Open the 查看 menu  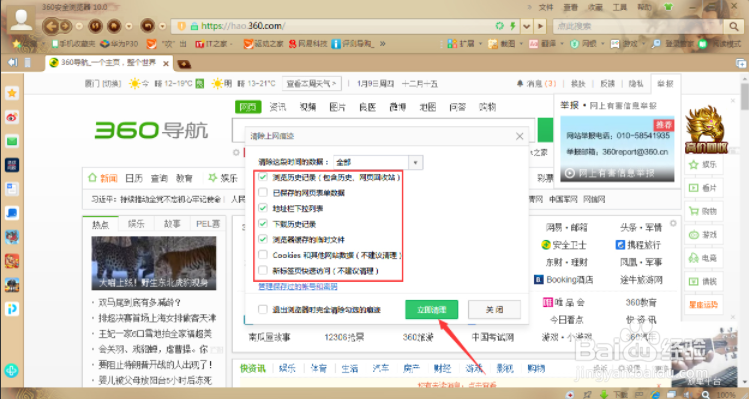pyautogui.click(x=570, y=7)
